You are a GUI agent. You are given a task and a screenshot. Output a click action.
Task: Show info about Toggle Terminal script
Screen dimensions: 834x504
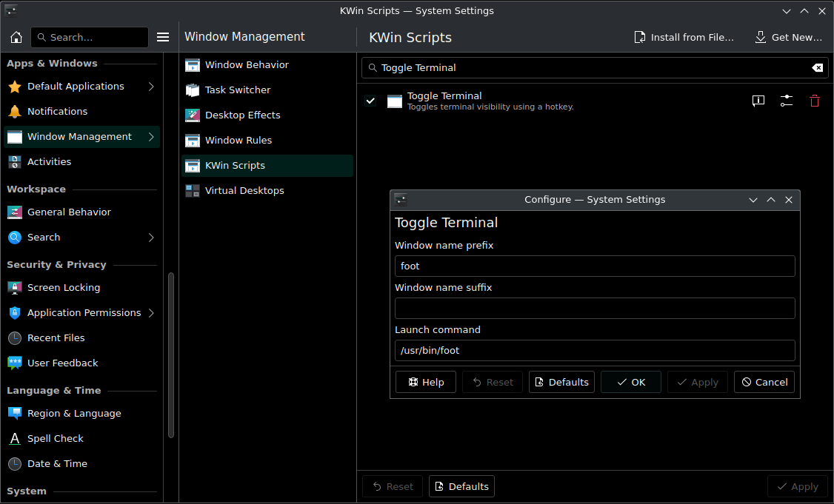click(758, 101)
